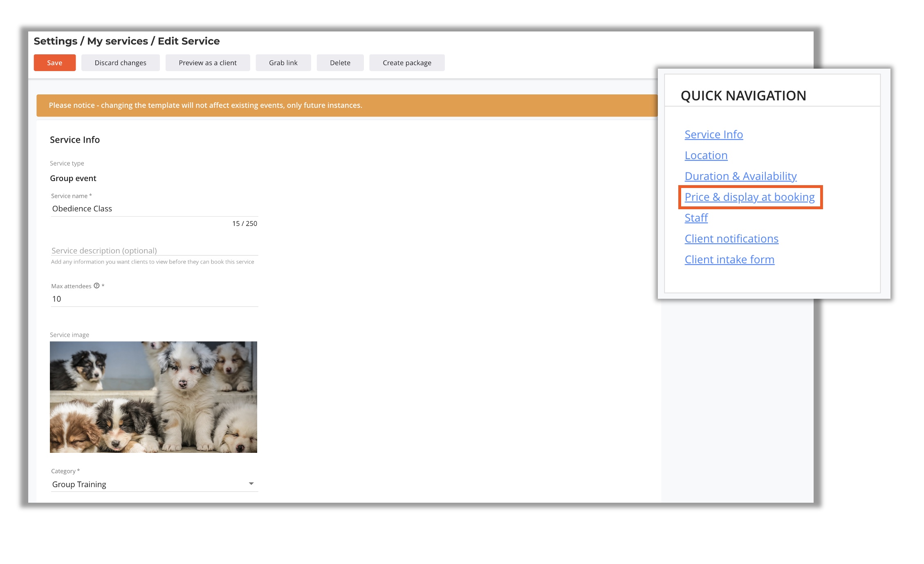Open Preview as a client
Viewport: 924px width, 564px height.
[207, 63]
